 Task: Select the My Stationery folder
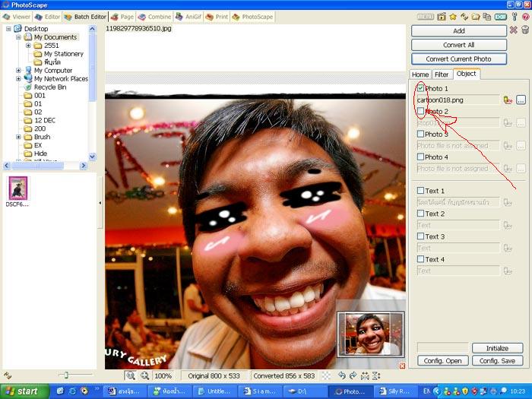[x=63, y=54]
